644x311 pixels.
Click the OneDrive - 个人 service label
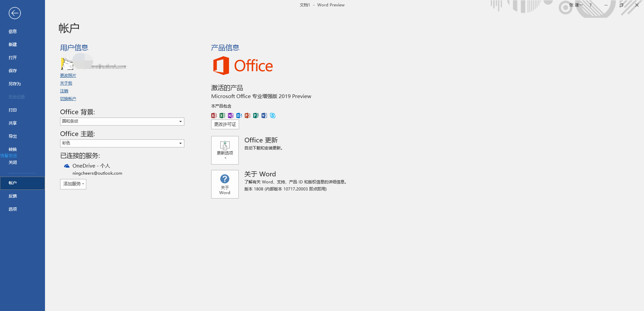click(91, 166)
